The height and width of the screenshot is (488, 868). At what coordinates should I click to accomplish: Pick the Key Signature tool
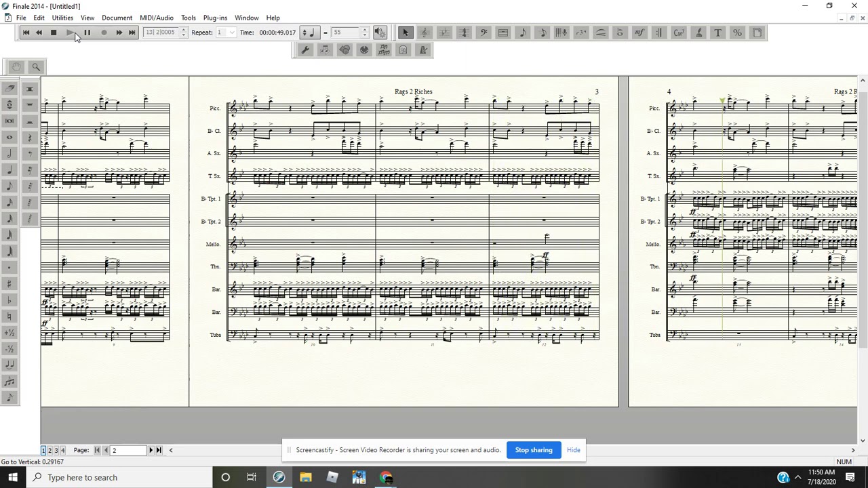click(x=445, y=33)
